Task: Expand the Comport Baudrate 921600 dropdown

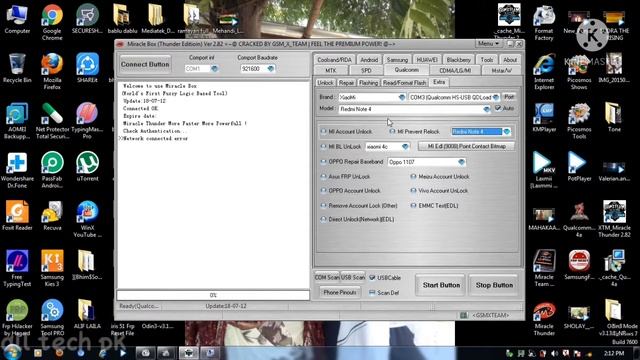Action: [x=270, y=69]
